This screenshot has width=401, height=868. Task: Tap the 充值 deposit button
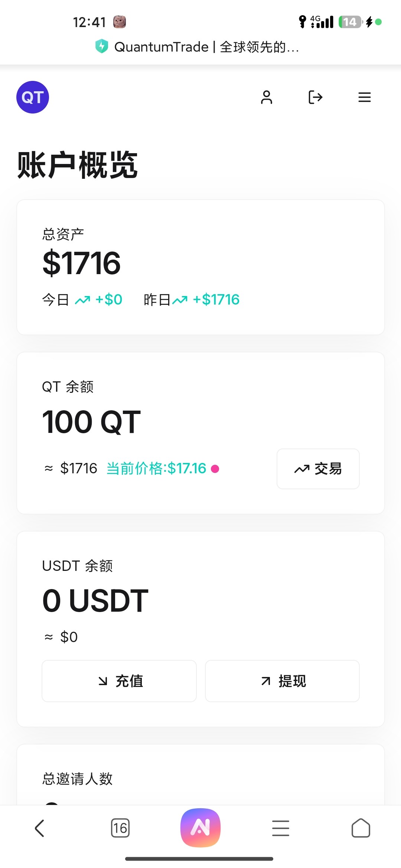(x=119, y=681)
